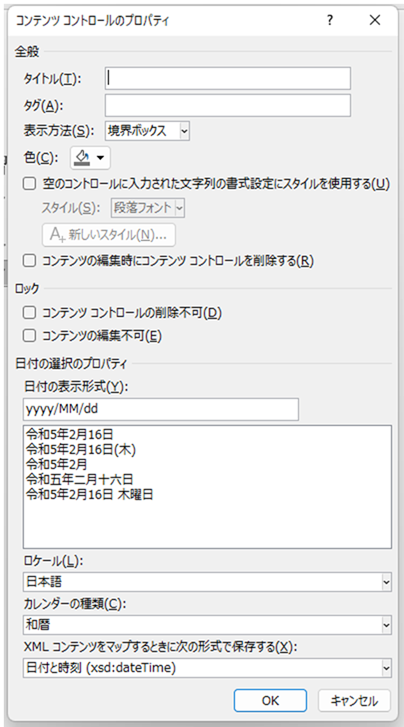This screenshot has width=404, height=727.
Task: Select date format 令和5年2月
Action: click(x=56, y=464)
